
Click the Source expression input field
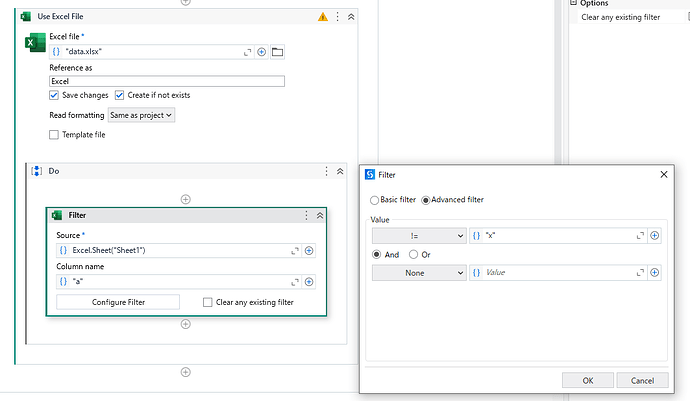[180, 250]
